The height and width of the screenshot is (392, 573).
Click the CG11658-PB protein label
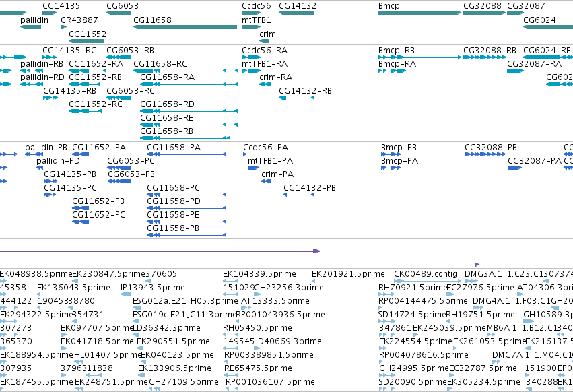pos(173,228)
